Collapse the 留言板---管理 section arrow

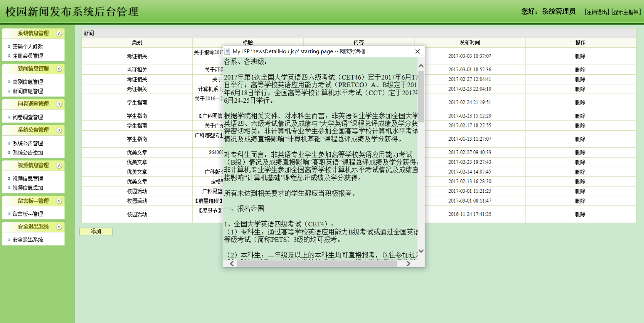[x=59, y=201]
